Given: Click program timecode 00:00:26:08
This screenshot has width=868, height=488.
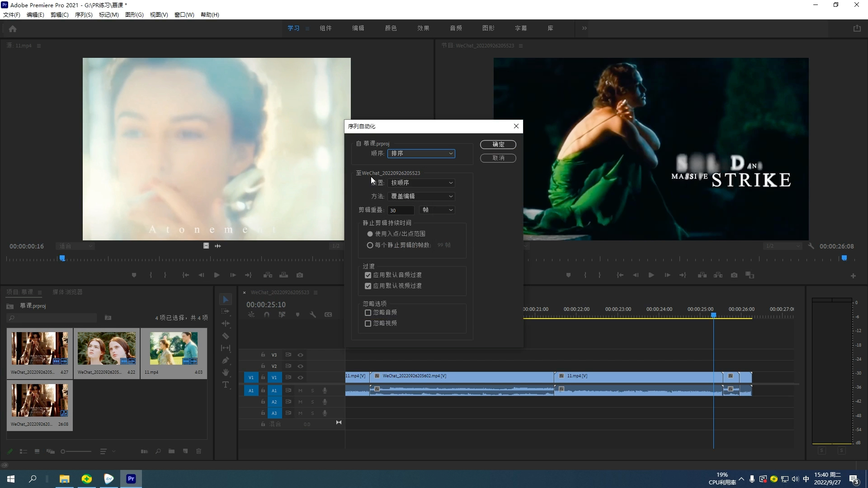Looking at the screenshot, I should 836,246.
